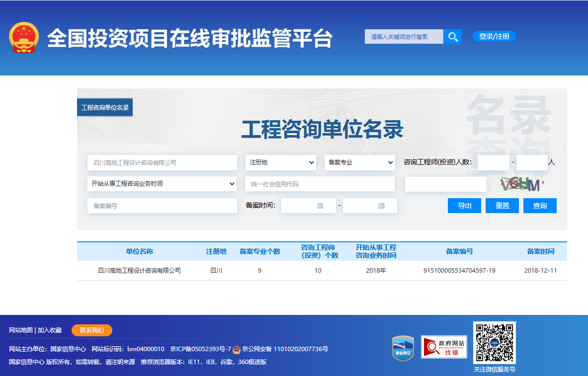Click the 备案时间 column header
The image size is (588, 376).
pos(540,251)
